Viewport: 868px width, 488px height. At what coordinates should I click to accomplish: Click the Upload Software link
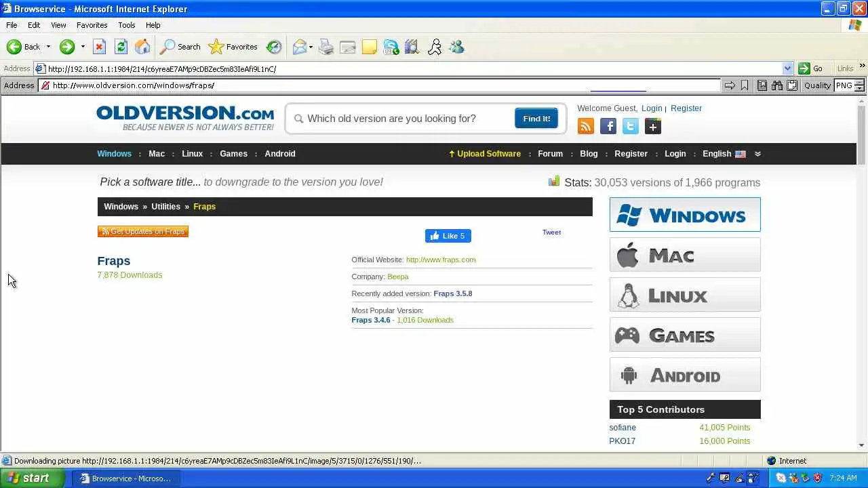(485, 154)
